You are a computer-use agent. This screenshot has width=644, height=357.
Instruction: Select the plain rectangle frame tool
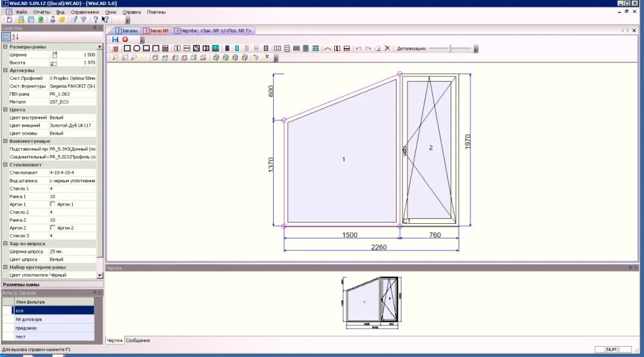click(x=128, y=48)
